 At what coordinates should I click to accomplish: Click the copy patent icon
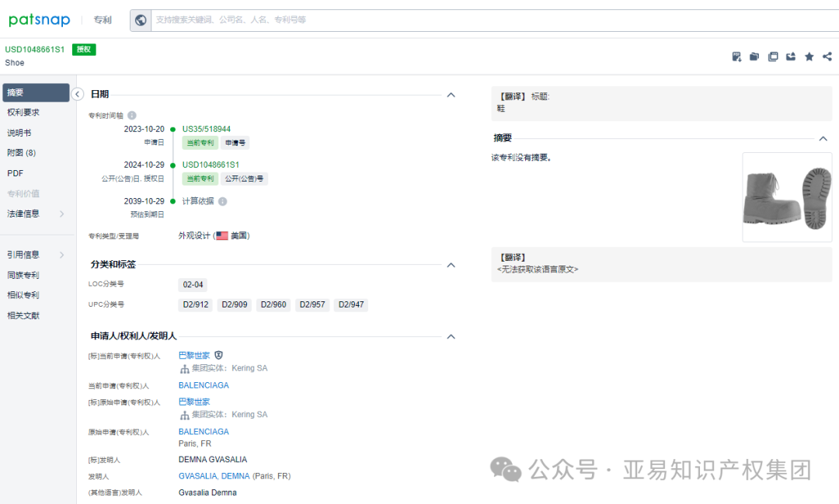coord(772,56)
